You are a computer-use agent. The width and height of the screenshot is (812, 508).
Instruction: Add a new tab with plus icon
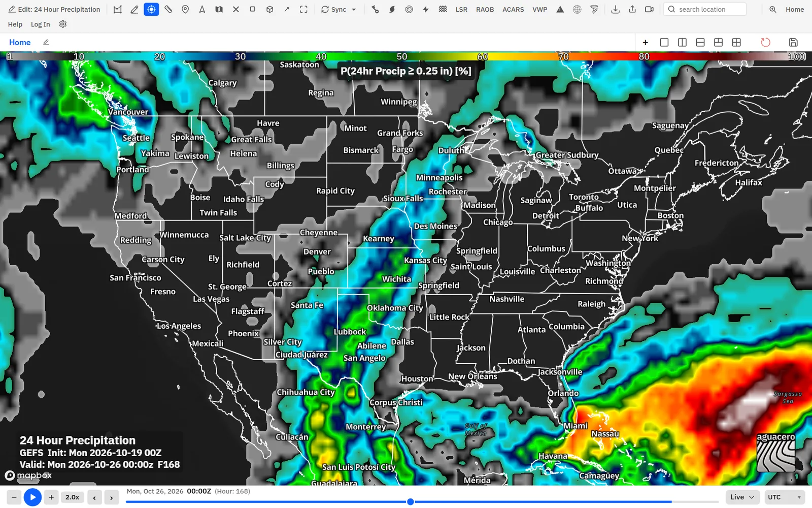(x=645, y=42)
